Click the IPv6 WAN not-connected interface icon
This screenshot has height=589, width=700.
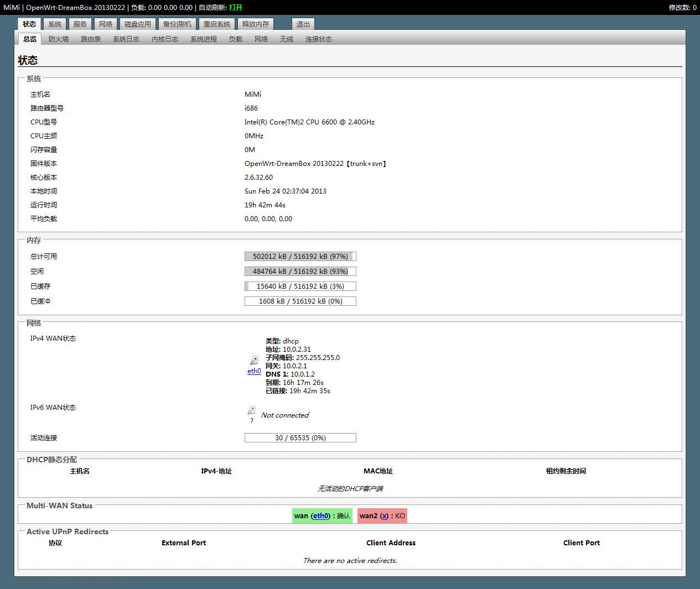click(x=251, y=411)
